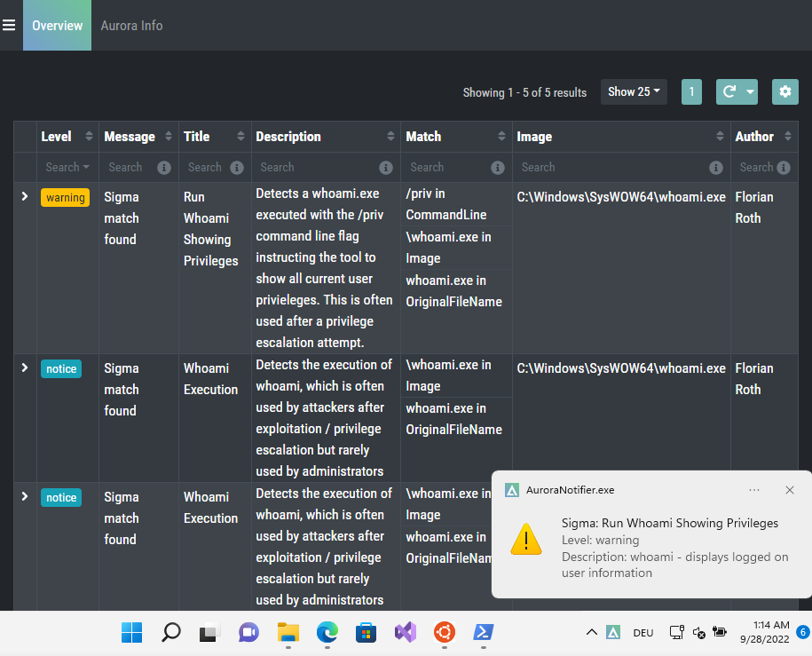Screen dimensions: 812x656
Task: Open Microsoft Edge from taskbar
Action: pos(327,632)
